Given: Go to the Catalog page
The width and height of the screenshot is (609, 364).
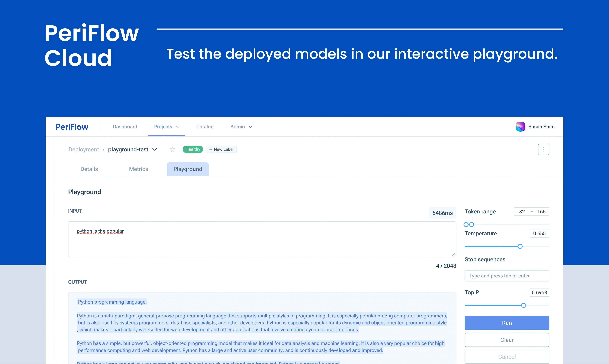Looking at the screenshot, I should 205,127.
